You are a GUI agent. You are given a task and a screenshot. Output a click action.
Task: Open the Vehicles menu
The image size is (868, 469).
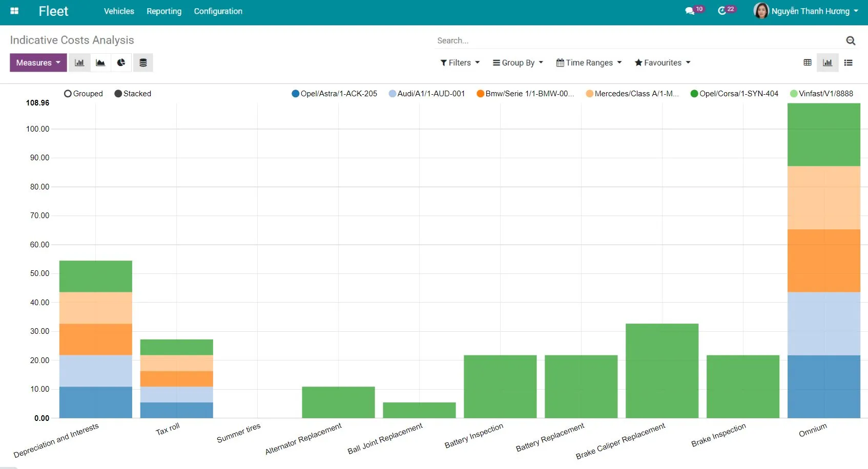click(119, 11)
